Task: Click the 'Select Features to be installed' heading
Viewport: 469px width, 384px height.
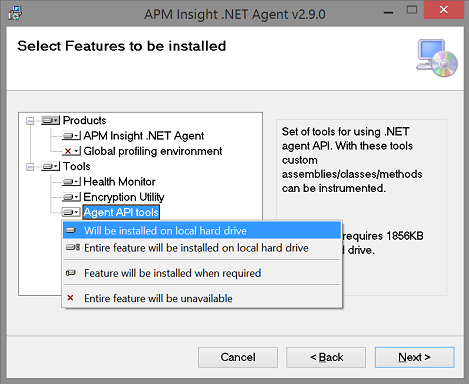Action: (122, 46)
